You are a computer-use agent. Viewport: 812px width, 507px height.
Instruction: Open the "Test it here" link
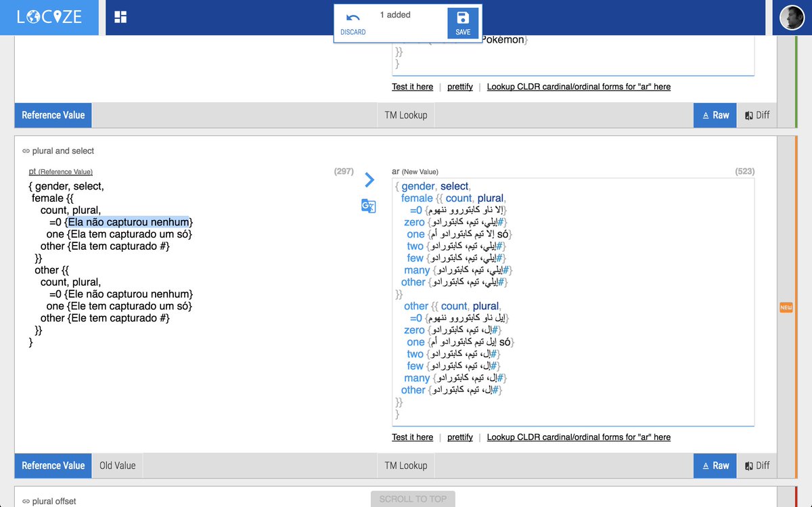point(412,437)
